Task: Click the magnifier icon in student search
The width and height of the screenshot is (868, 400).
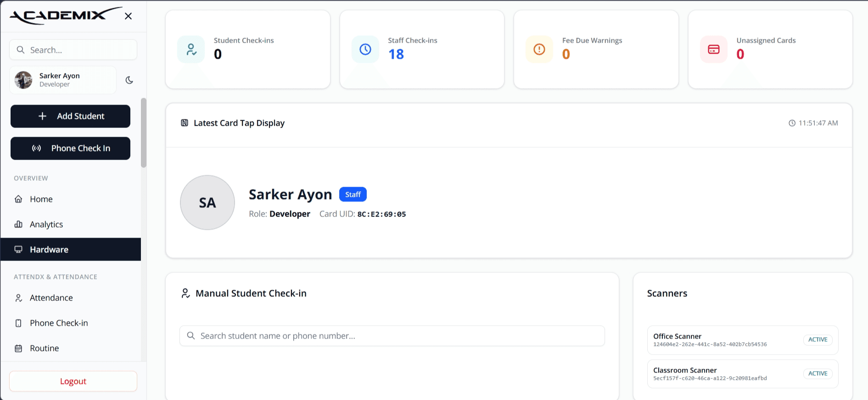Action: point(191,336)
